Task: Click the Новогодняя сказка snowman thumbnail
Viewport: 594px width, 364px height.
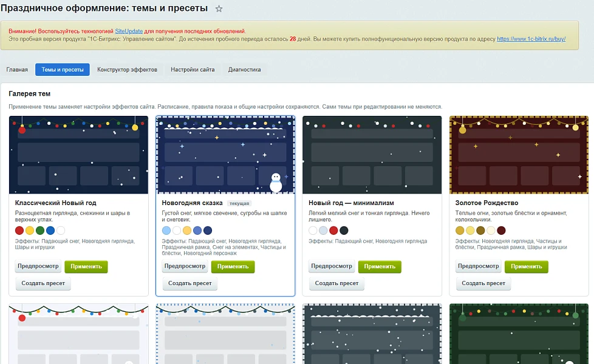Action: point(225,155)
